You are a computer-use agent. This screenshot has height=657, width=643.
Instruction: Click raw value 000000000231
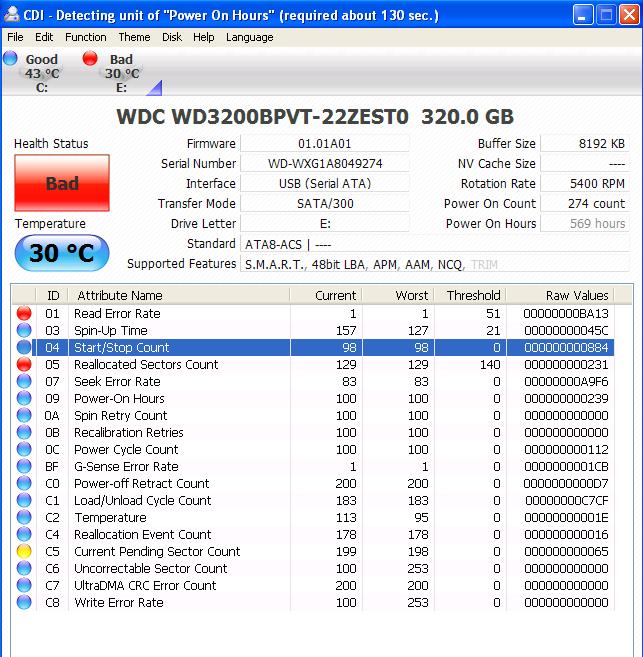[x=566, y=364]
